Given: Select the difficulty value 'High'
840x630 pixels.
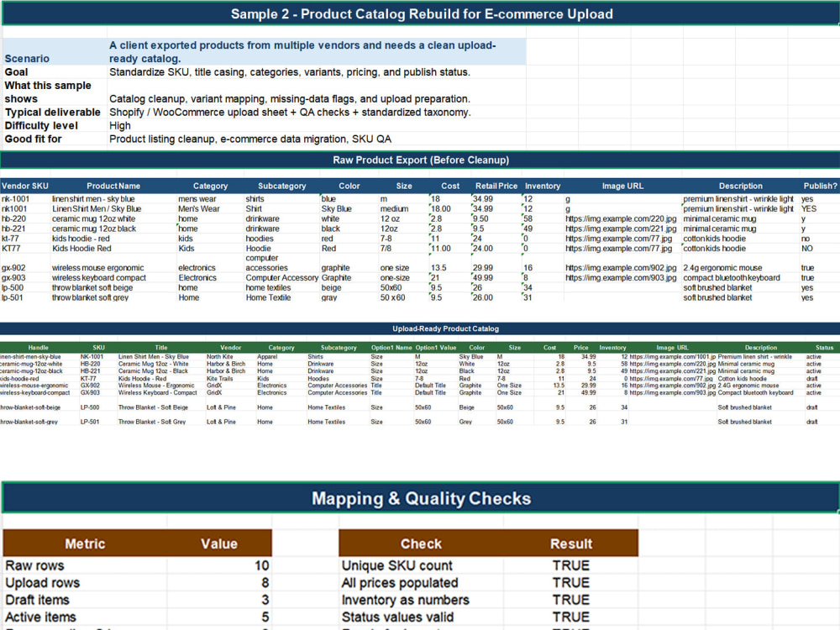Looking at the screenshot, I should pyautogui.click(x=120, y=125).
